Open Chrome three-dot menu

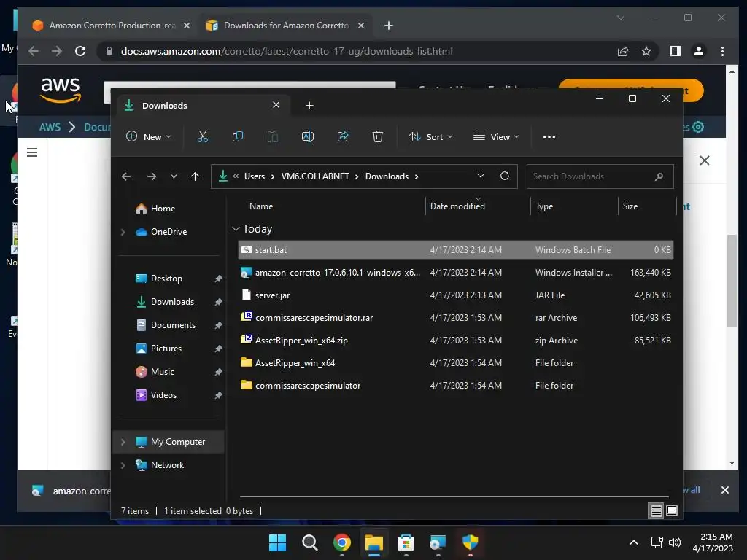[723, 52]
